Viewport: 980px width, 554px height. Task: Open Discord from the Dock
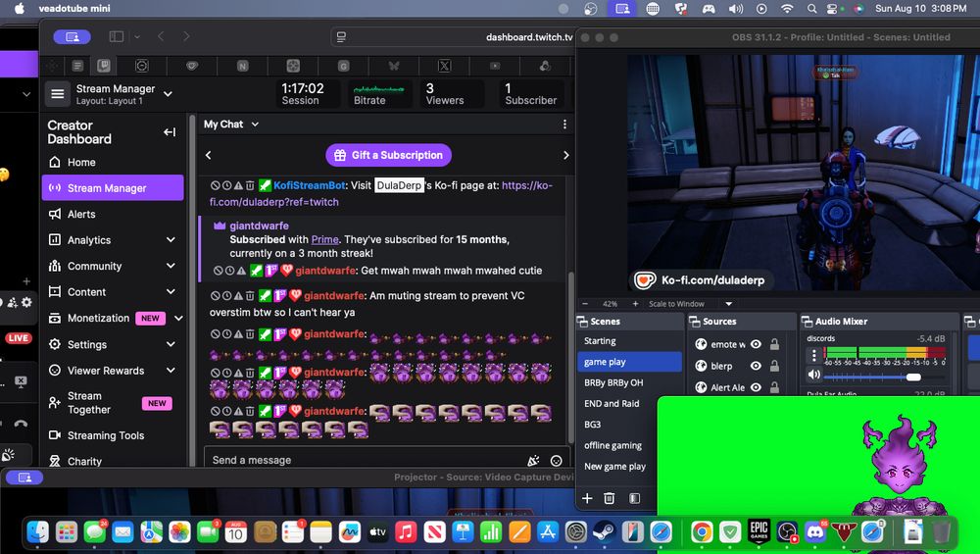coord(815,532)
